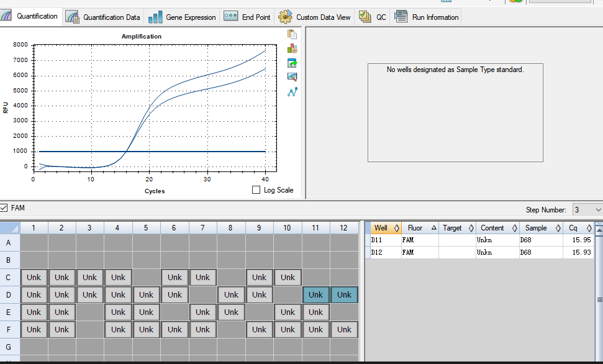The width and height of the screenshot is (603, 364).
Task: Sort by Cq column header
Action: [x=578, y=228]
